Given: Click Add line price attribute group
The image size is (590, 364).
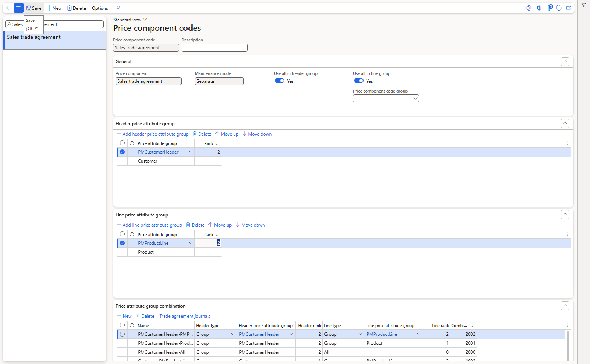Looking at the screenshot, I should click(x=149, y=225).
